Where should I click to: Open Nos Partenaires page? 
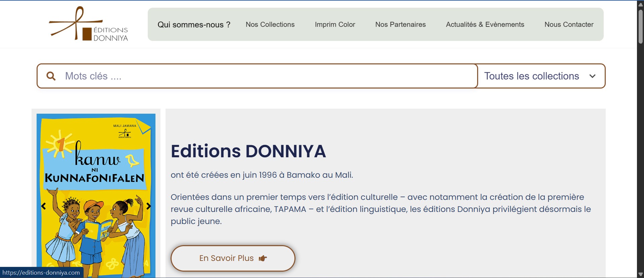pyautogui.click(x=400, y=24)
